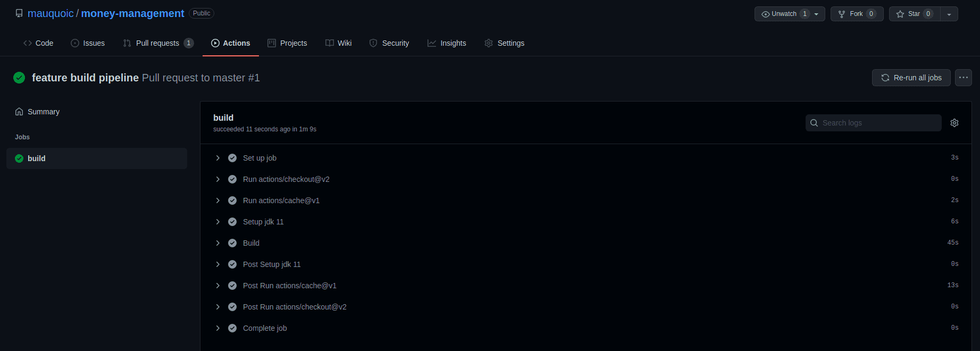The height and width of the screenshot is (351, 980).
Task: Click the home icon beside Summary
Action: point(19,112)
